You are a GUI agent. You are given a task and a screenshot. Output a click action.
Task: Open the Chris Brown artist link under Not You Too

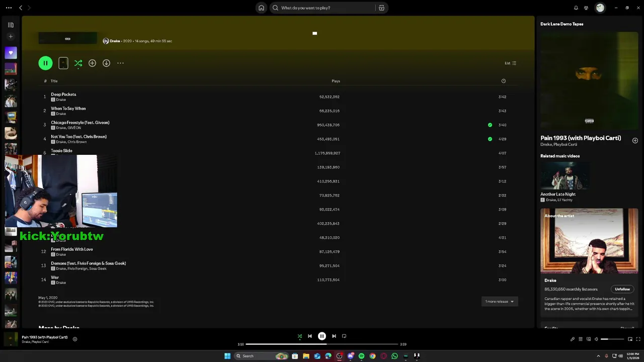coord(77,142)
